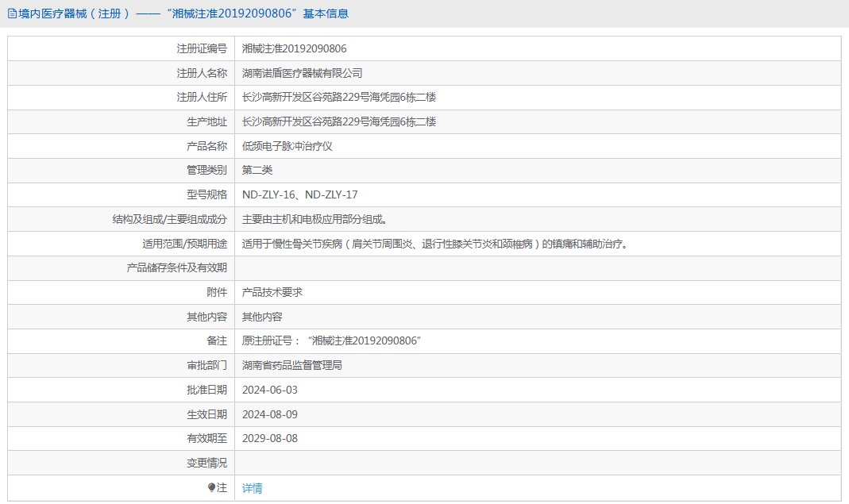Click the 变更情况 label
Image resolution: width=849 pixels, height=504 pixels.
pyautogui.click(x=206, y=463)
